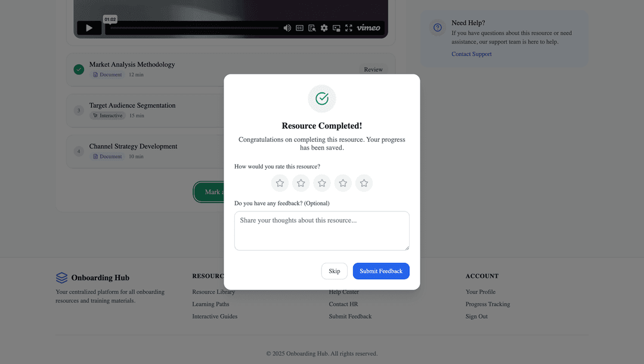Open Contact Support link
Viewport: 644px width, 364px height.
coord(471,54)
